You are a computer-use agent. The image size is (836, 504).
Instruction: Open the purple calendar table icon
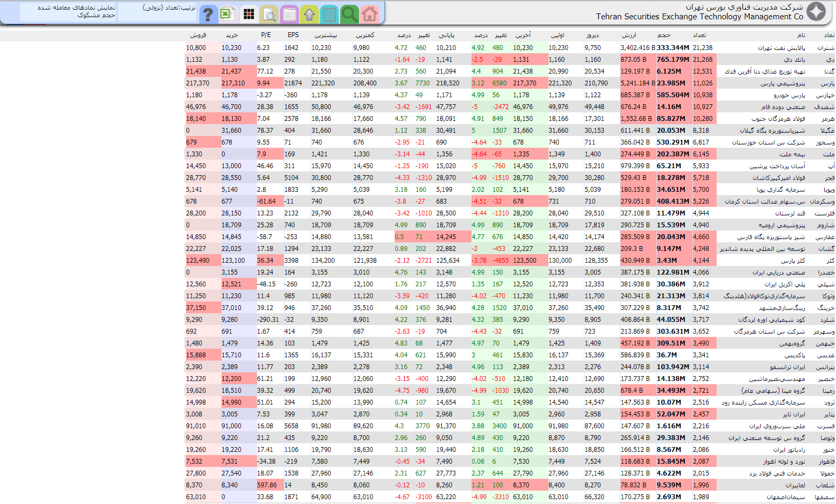click(289, 14)
